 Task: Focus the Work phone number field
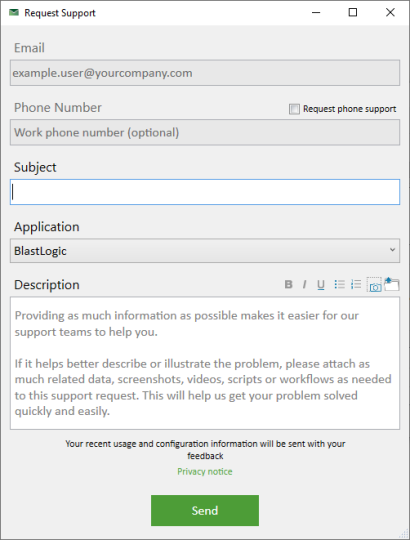[x=205, y=133]
